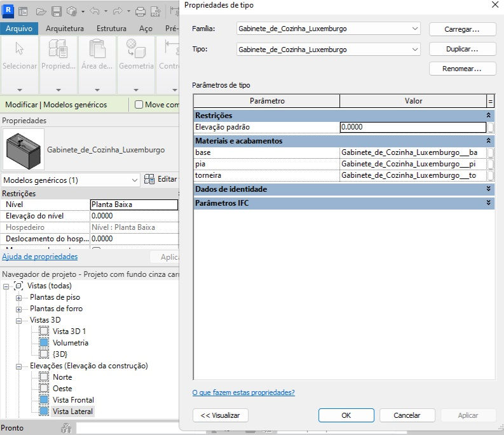
Task: Open the Ajuda de propriedades link
Action: (40, 257)
